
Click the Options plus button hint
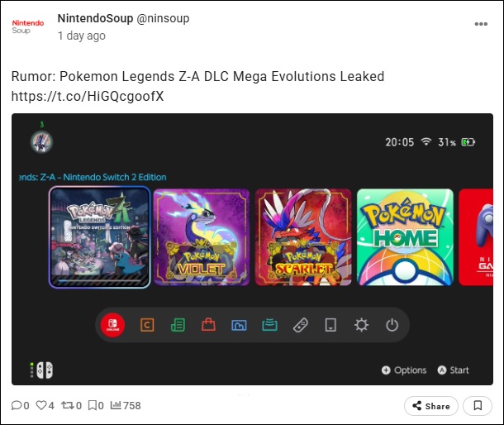(x=404, y=370)
